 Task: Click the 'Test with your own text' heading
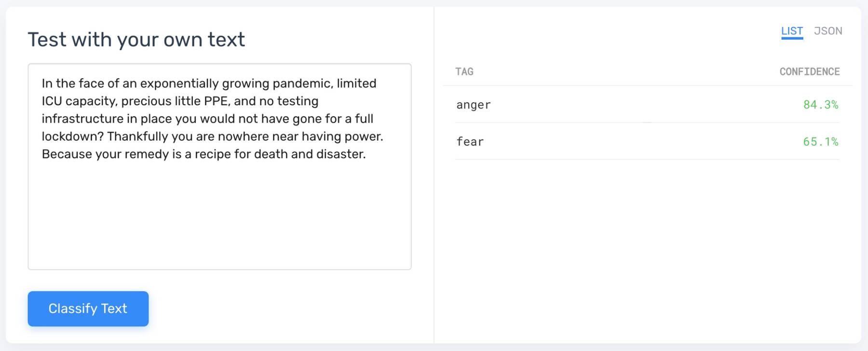[136, 40]
